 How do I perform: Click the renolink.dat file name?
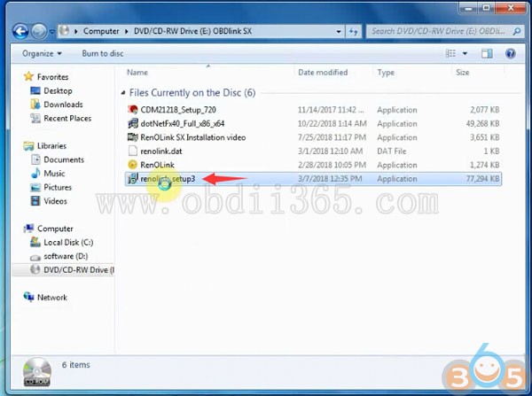[x=161, y=151]
